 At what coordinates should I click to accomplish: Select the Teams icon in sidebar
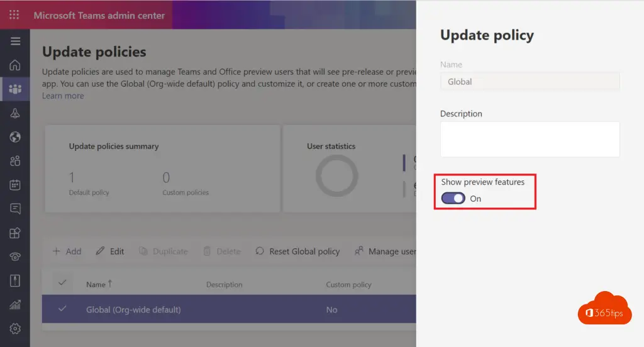pyautogui.click(x=15, y=89)
